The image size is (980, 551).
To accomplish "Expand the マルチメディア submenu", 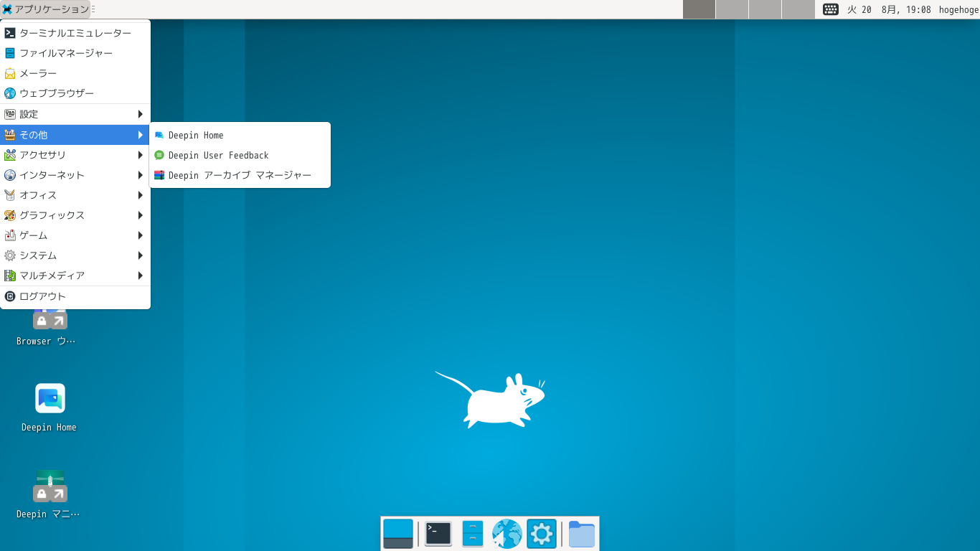I will click(x=75, y=275).
